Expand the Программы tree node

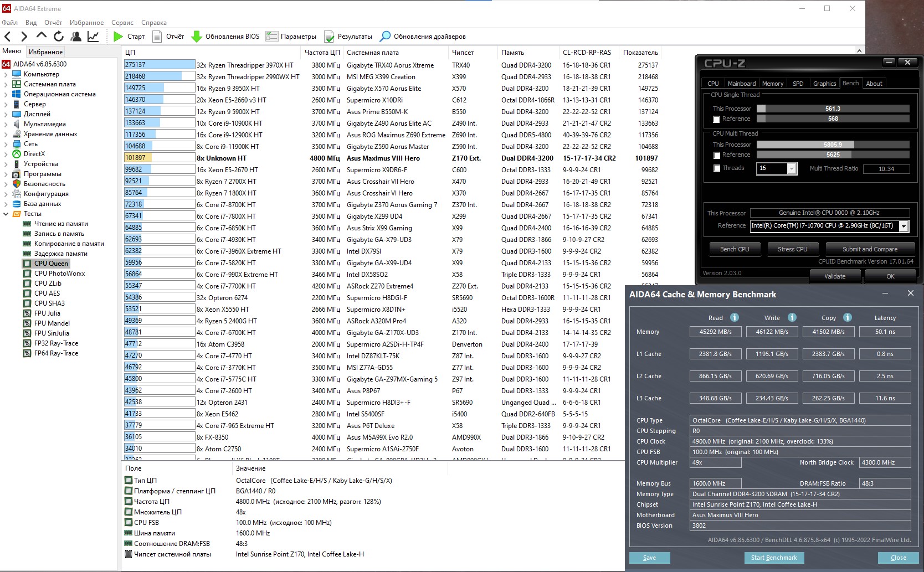6,174
